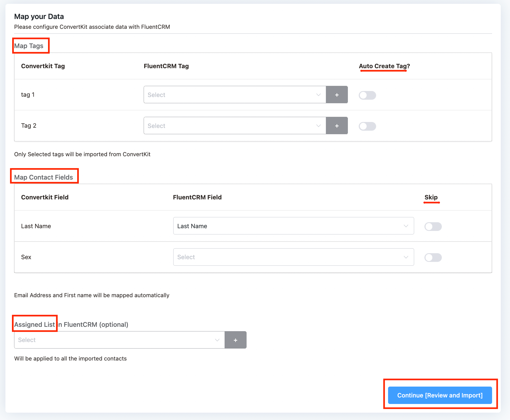Toggle Skip for the Sex field
Screen dimensions: 510x420
(433, 257)
